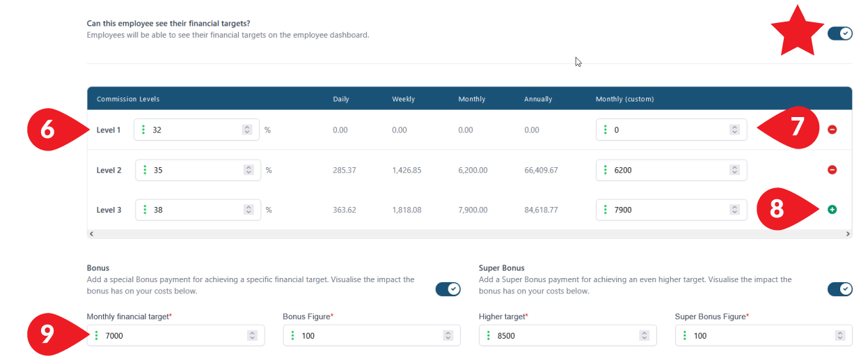The image size is (868, 363).
Task: Click green dots icon in Super Bonus Figure
Action: click(x=685, y=336)
